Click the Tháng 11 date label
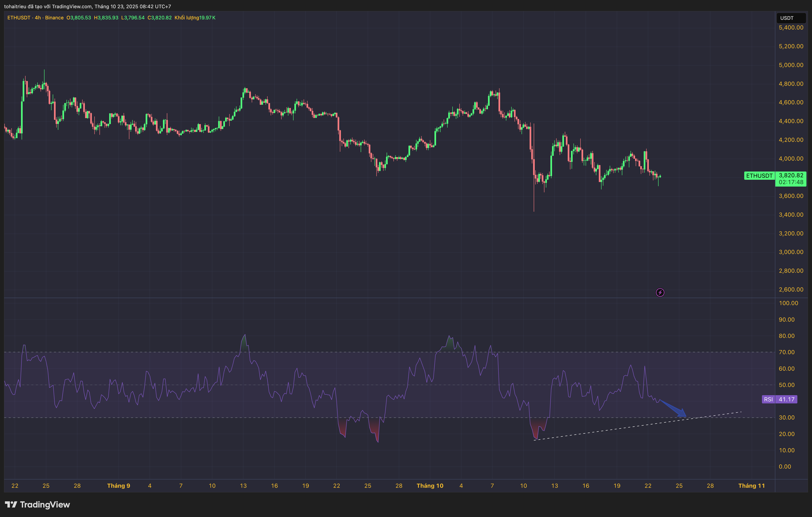812x517 pixels. [752, 486]
